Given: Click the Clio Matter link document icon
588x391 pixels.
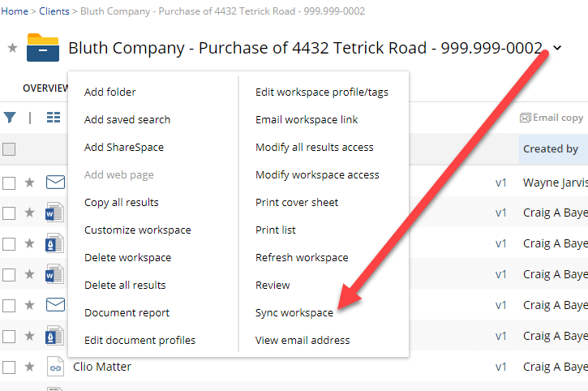Looking at the screenshot, I should coord(55,367).
